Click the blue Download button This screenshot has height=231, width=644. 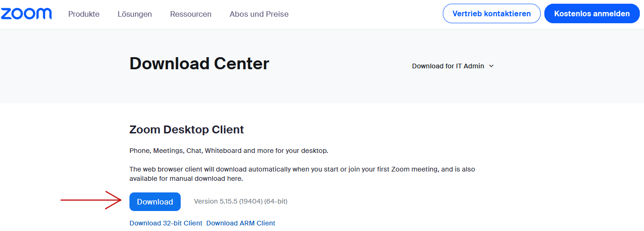(155, 202)
